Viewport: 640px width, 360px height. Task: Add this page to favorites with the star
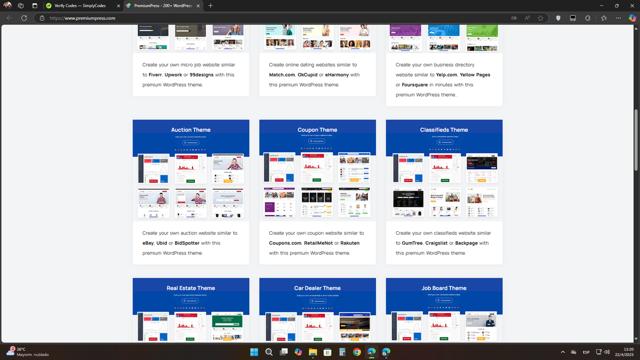540,18
